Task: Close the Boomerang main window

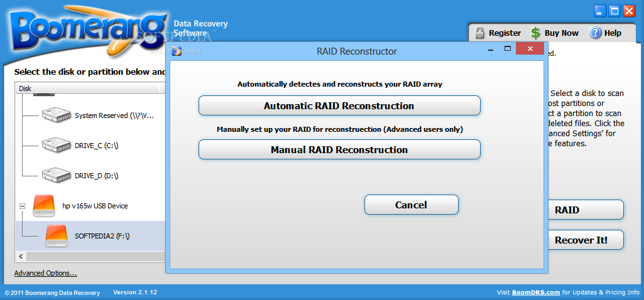Action: pos(629,11)
